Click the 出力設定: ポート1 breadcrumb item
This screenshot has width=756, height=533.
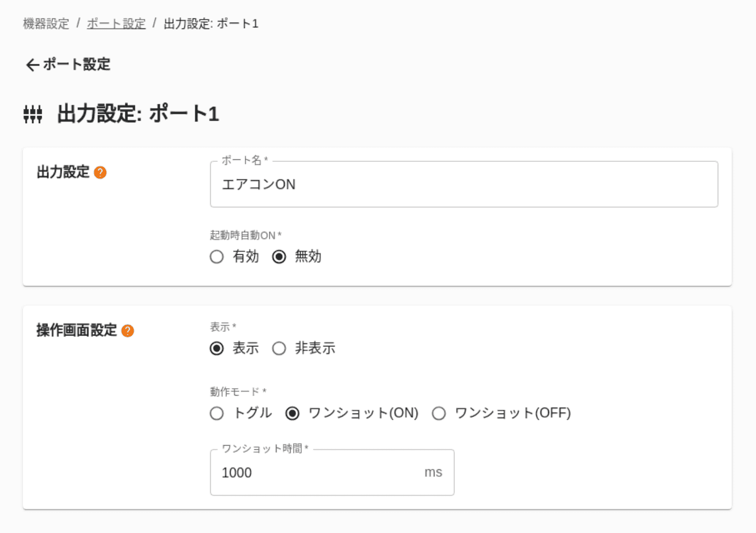pos(211,24)
